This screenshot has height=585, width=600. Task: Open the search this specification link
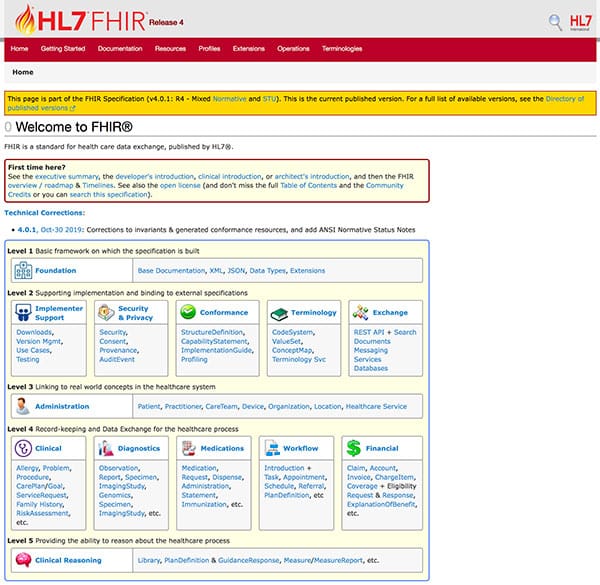coord(108,194)
